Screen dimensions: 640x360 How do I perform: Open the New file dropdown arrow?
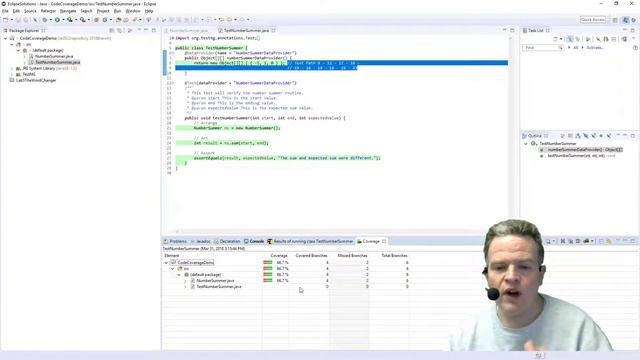11,20
